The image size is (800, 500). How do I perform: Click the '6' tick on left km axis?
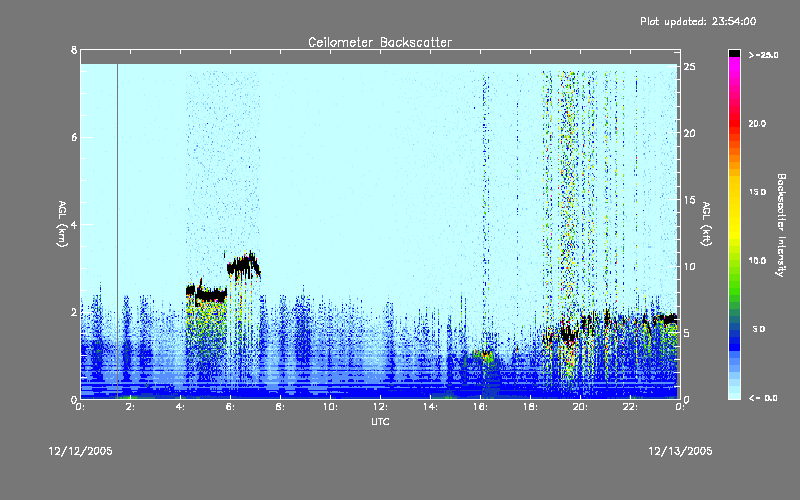point(74,137)
